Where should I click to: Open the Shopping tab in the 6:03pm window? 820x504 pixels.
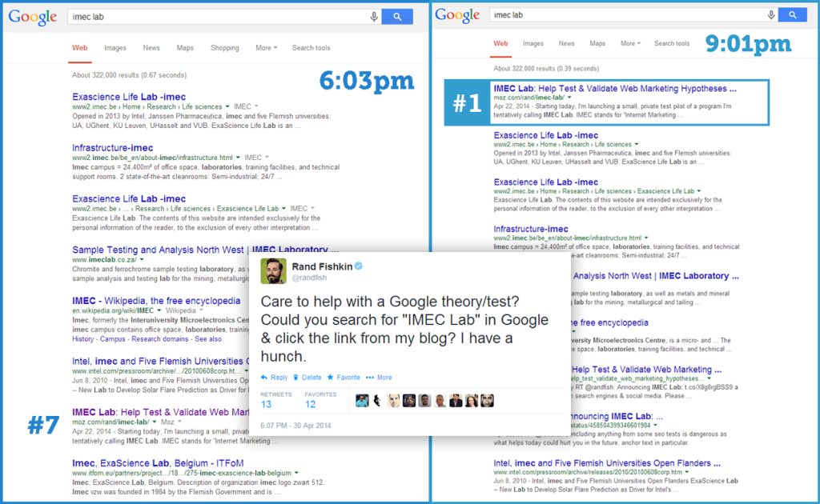tap(225, 47)
